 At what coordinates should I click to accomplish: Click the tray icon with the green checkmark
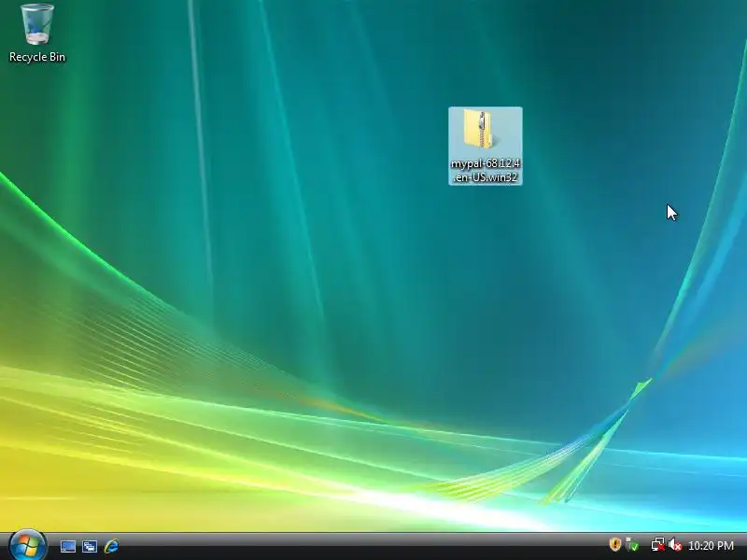tap(632, 544)
